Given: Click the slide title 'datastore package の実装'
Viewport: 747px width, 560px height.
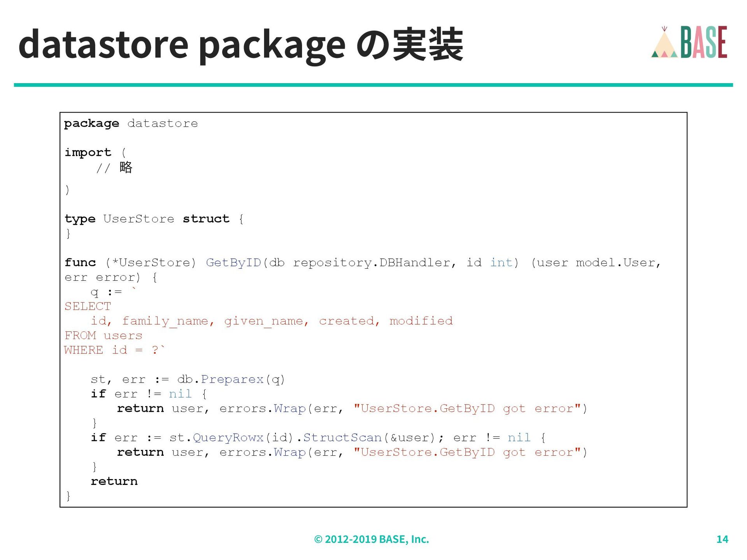Looking at the screenshot, I should [240, 45].
